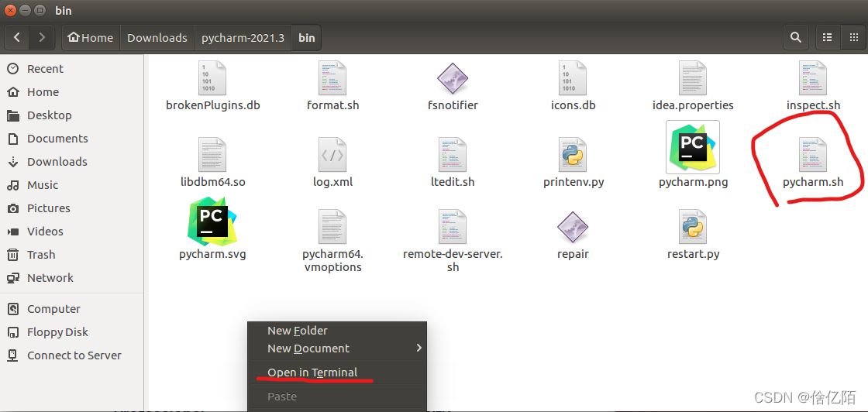The width and height of the screenshot is (868, 412).
Task: Click the pycharm.png image thumbnail
Action: 693,147
